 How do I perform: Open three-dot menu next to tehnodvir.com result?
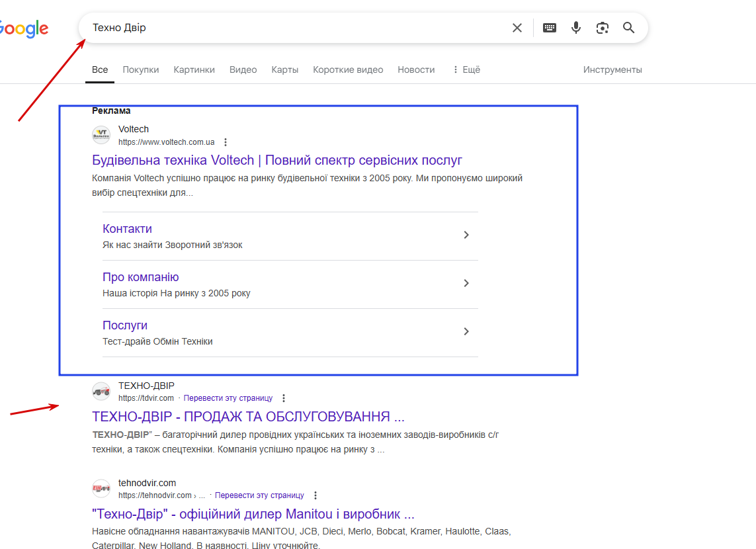(x=315, y=495)
